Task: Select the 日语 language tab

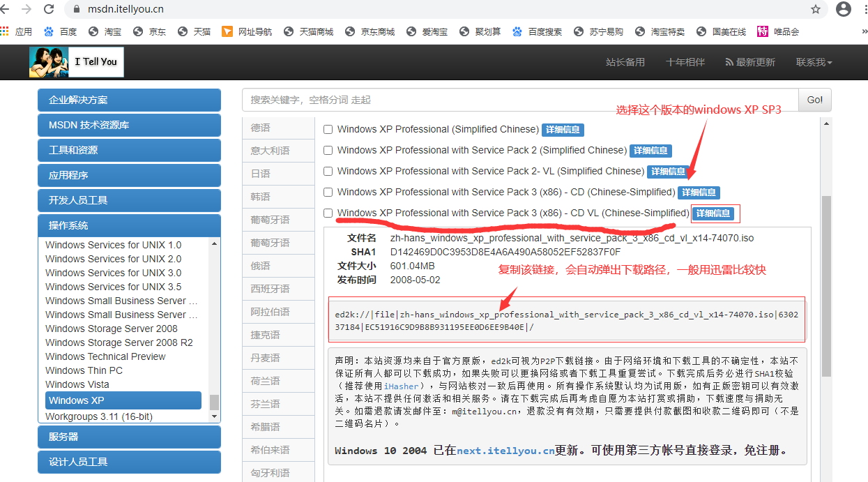Action: 278,174
